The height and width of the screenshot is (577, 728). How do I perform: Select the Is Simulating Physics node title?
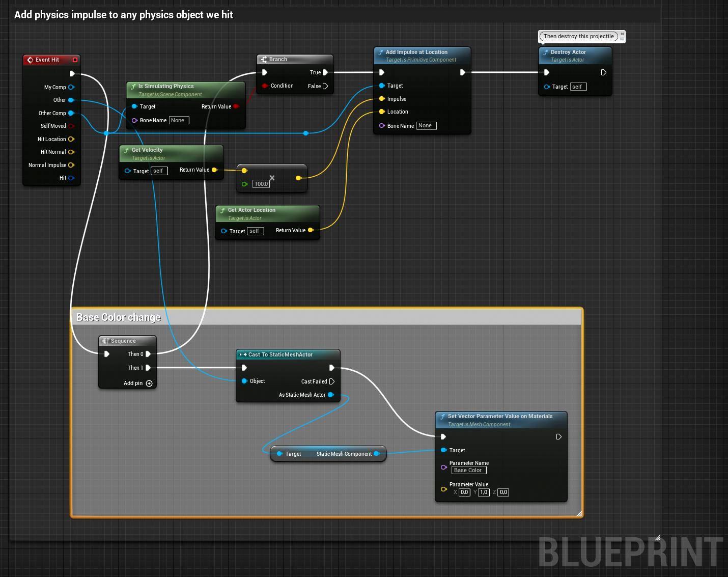point(166,86)
